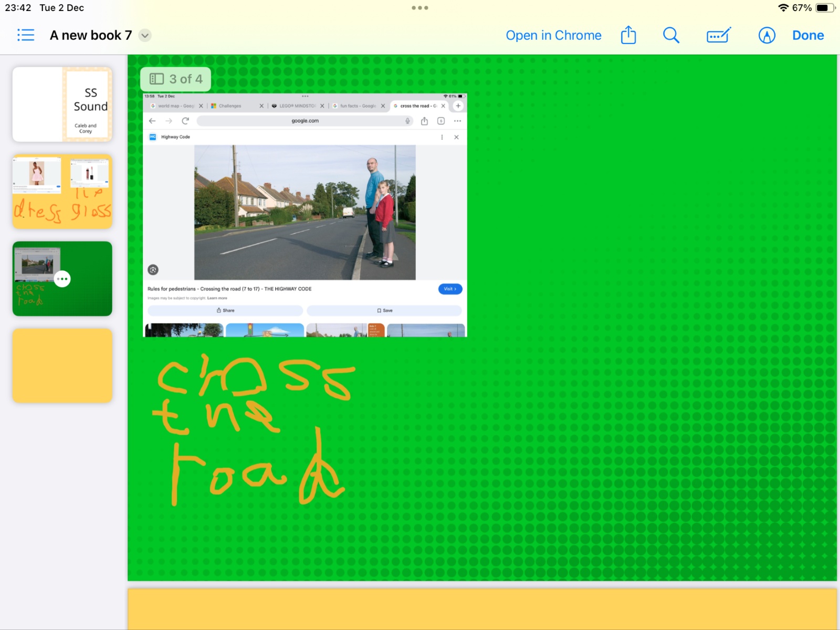The height and width of the screenshot is (630, 840).
Task: Tap Open in Chrome link
Action: [553, 35]
